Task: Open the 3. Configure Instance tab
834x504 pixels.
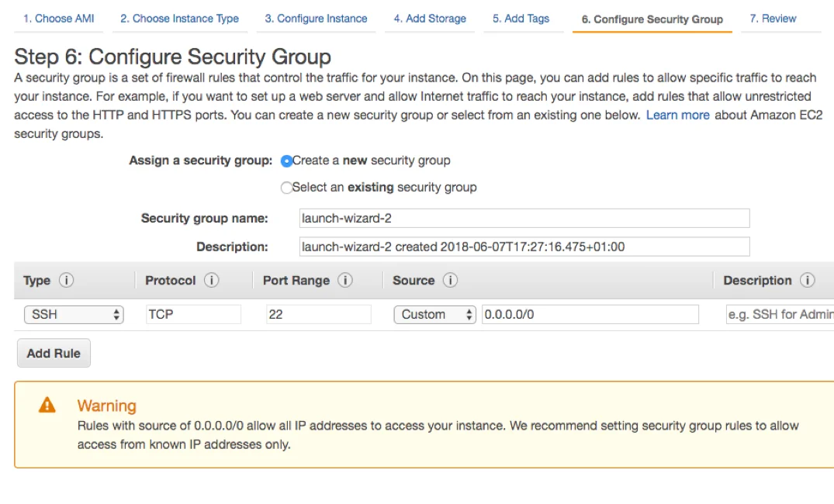Action: point(316,19)
